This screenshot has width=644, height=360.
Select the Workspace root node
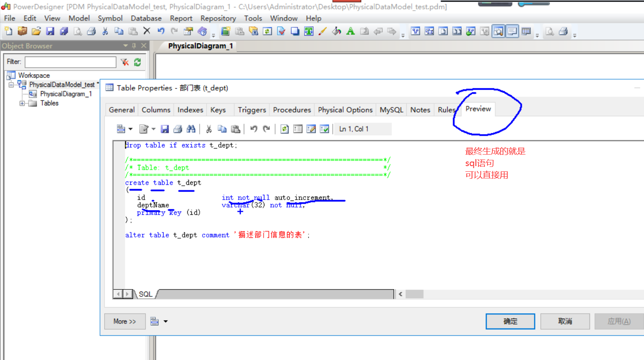[34, 75]
